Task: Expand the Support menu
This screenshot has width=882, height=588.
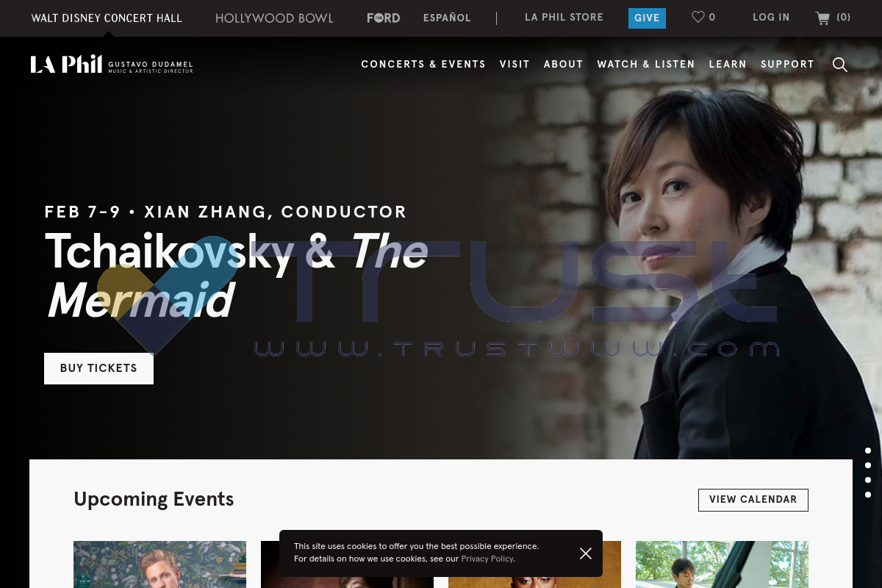Action: pyautogui.click(x=787, y=65)
